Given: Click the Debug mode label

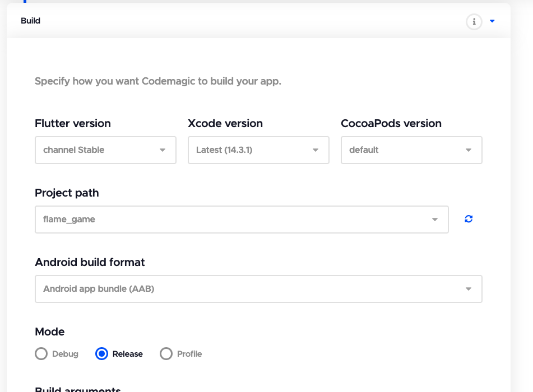Looking at the screenshot, I should [65, 354].
